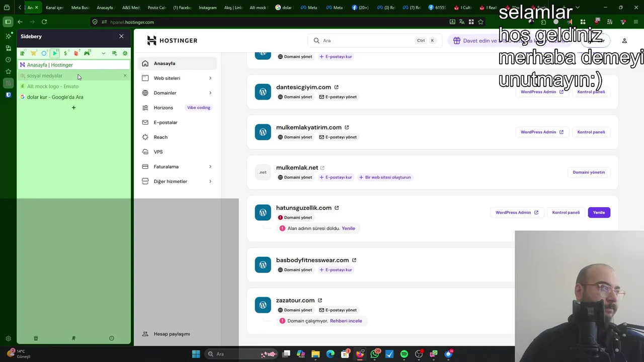Open WordPress Admin for mulkemlakyatirim.com
The image size is (644, 362).
[x=542, y=132]
